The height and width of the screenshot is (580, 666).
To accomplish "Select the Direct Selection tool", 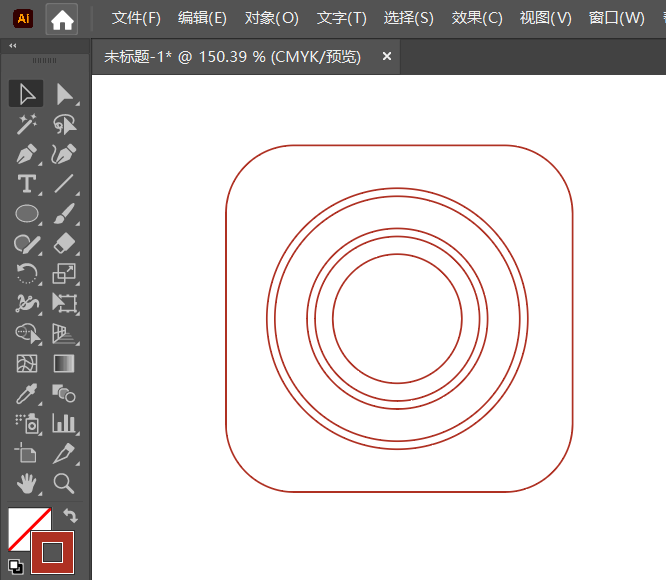I will click(x=65, y=94).
